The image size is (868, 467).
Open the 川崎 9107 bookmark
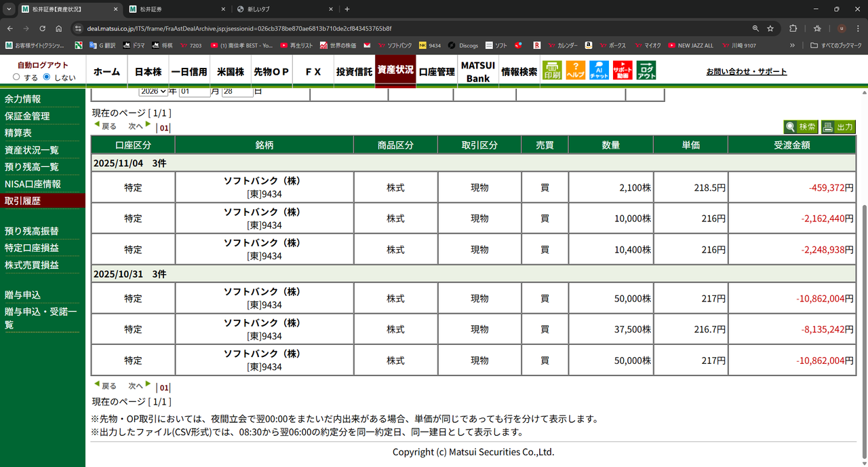738,45
